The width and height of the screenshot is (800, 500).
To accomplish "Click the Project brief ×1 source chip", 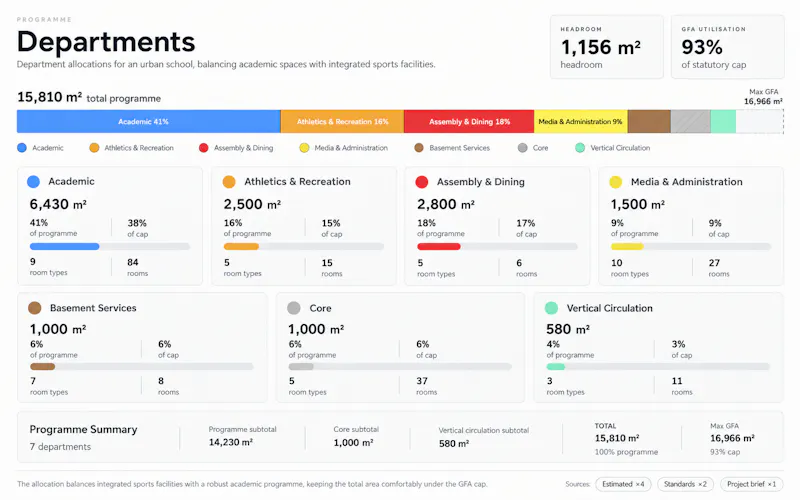I will 752,484.
